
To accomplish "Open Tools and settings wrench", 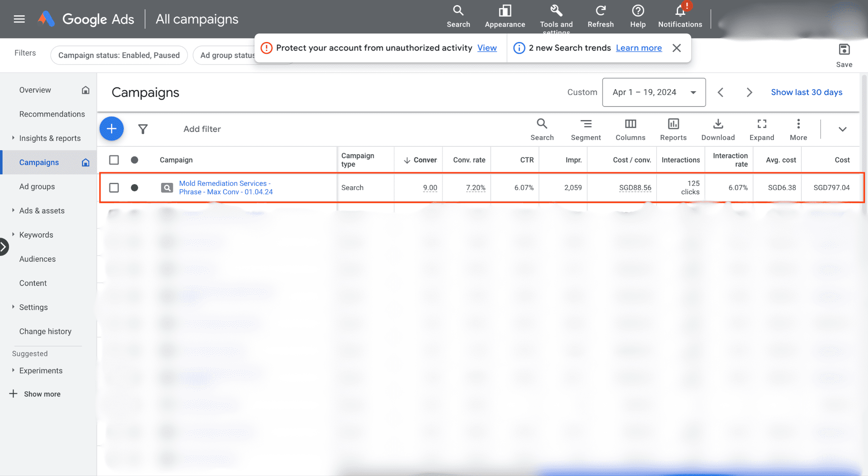I will 556,11.
